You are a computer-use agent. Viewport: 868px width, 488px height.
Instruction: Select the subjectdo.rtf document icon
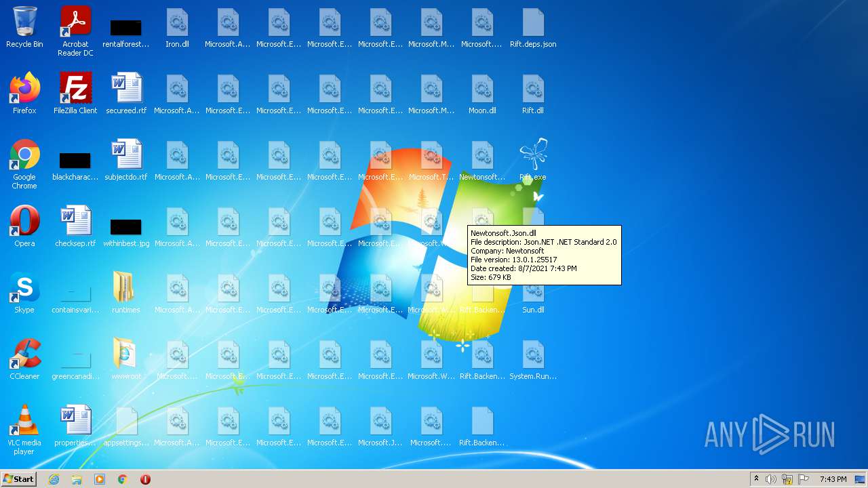tap(126, 160)
